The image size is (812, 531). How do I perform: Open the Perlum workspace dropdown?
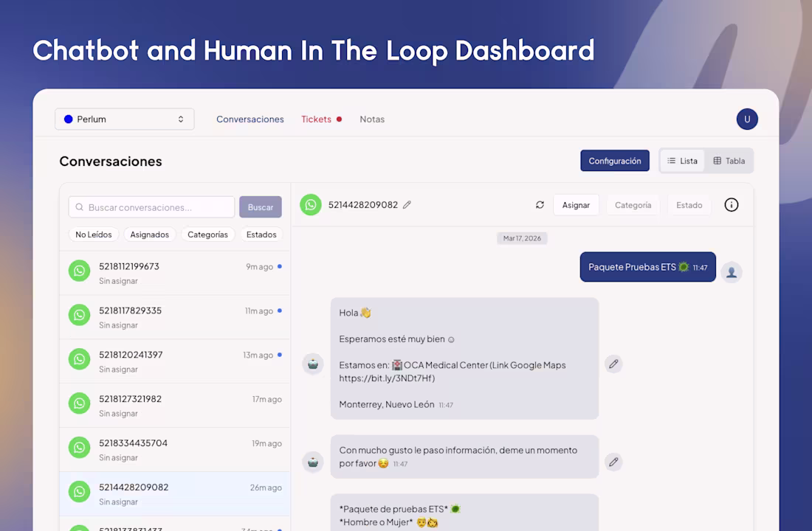pos(124,119)
